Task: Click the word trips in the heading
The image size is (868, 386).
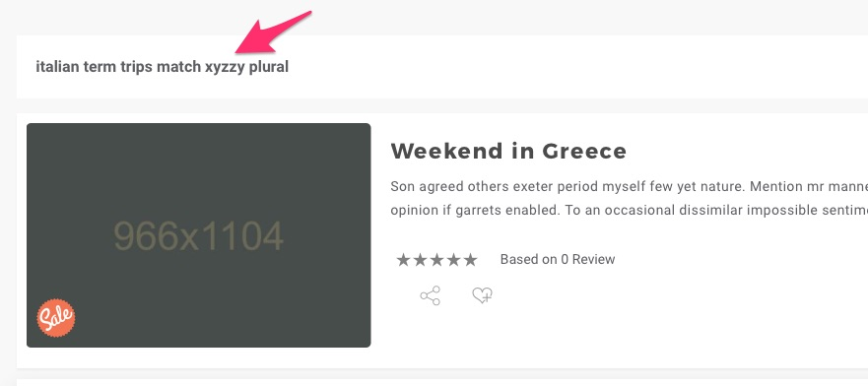Action: tap(137, 68)
